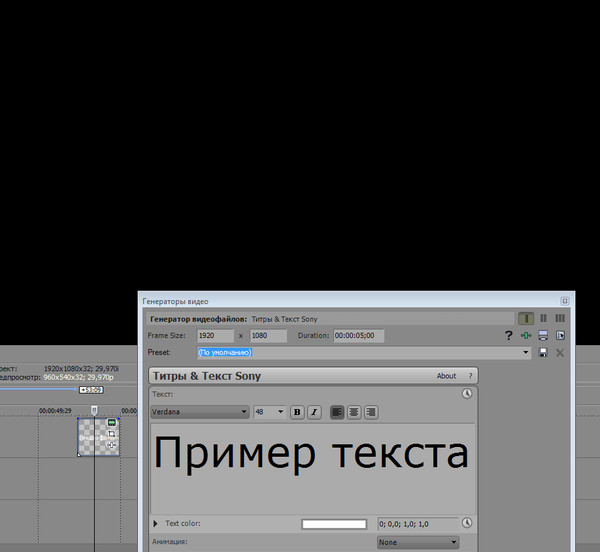The height and width of the screenshot is (552, 600).
Task: Save the preset with floppy disk icon
Action: click(x=543, y=352)
